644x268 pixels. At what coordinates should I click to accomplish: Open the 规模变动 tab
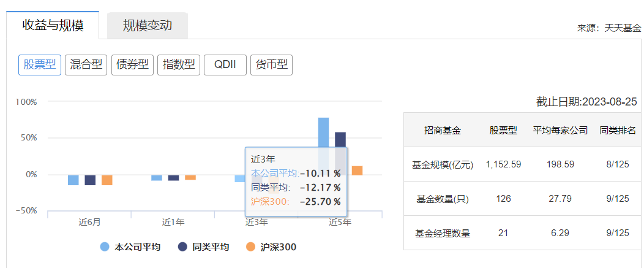click(147, 25)
